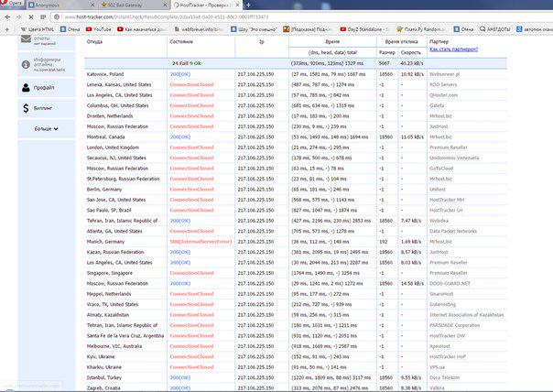Click the envelope reports icon in sidebar

26,38
